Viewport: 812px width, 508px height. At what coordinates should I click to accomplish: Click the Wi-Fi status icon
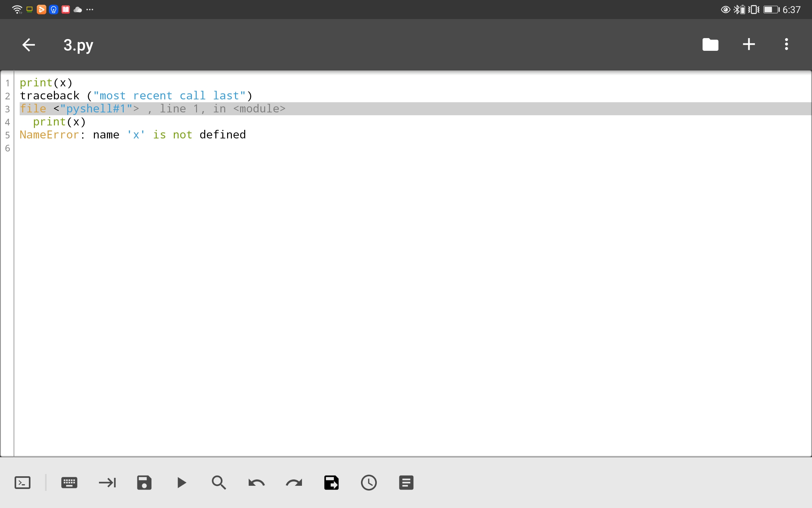(x=17, y=10)
